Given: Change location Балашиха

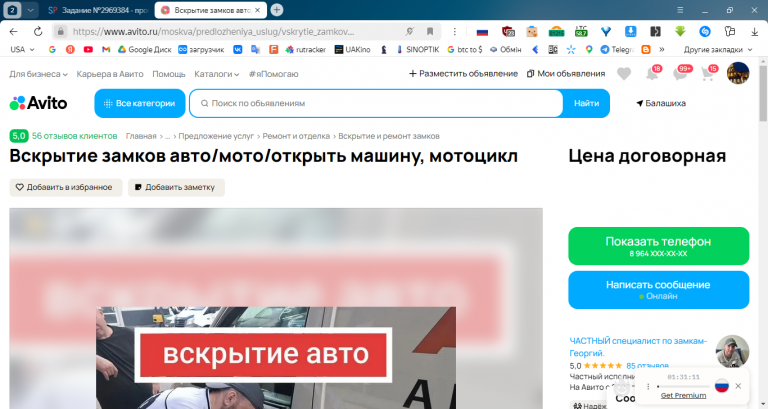Looking at the screenshot, I should [x=661, y=103].
